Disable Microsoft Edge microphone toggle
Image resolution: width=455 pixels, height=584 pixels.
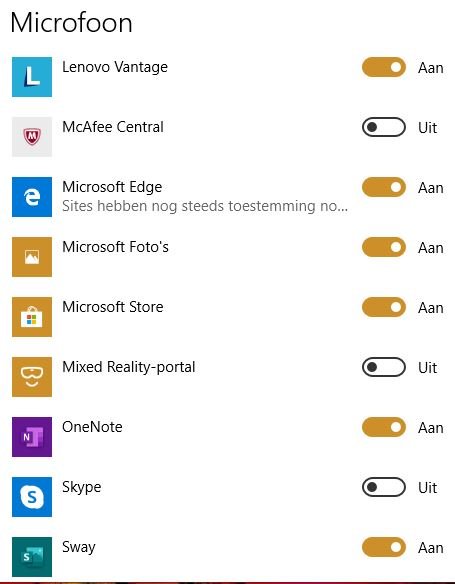click(384, 187)
